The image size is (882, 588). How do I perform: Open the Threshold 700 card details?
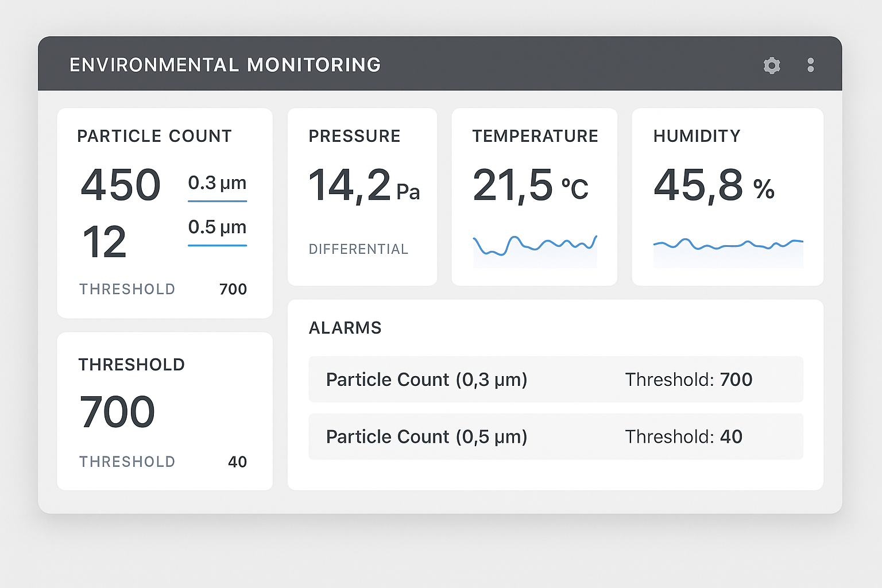pos(164,409)
